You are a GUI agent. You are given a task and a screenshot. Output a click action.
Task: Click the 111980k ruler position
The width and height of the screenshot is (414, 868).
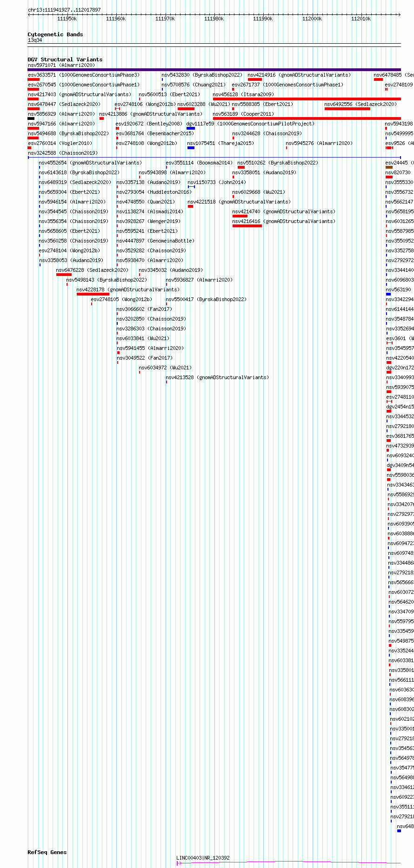(214, 19)
